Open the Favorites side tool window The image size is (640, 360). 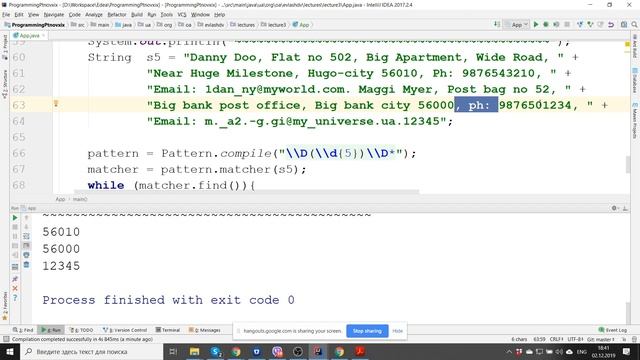(5, 306)
